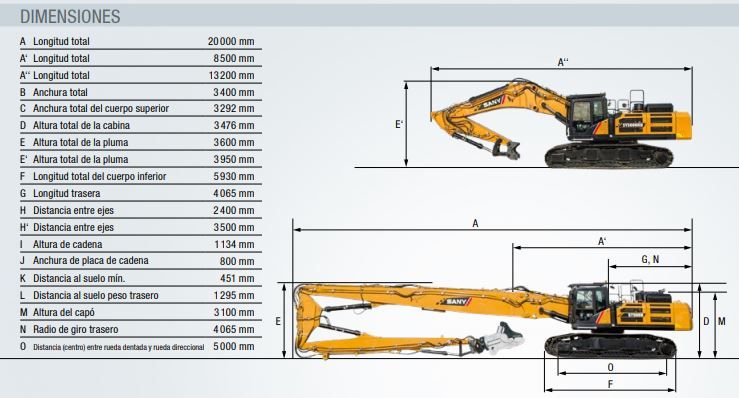Screen dimensions: 739x398
Task: Select the value 3 100 mm
Action: (x=234, y=312)
